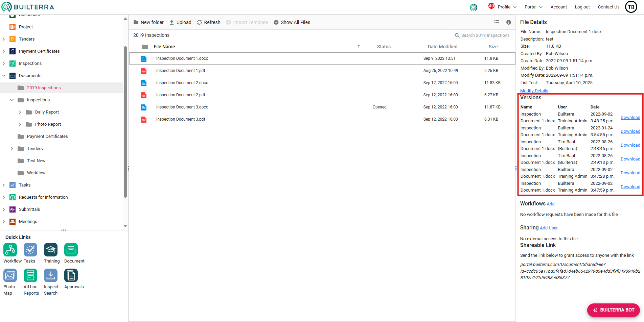Click the Upload button
The image size is (644, 322).
[180, 22]
